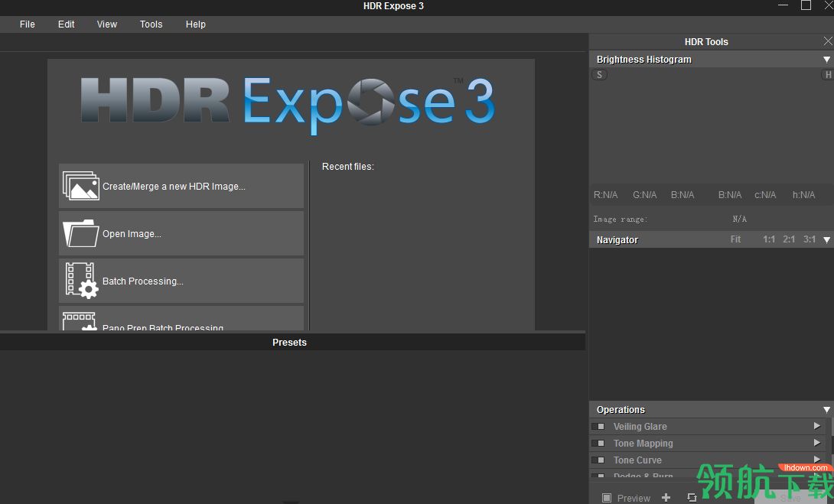Minimize the HDR Expose 3 window
Screen dimensions: 834x504
pyautogui.click(x=783, y=5)
